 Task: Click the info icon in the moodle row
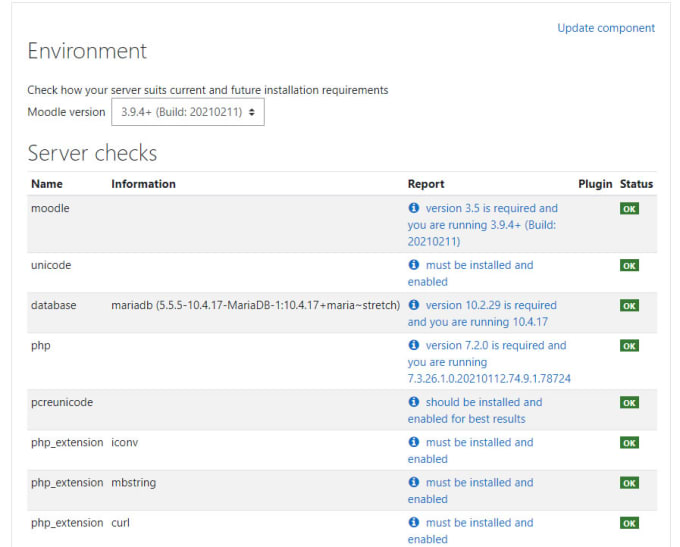pyautogui.click(x=414, y=208)
